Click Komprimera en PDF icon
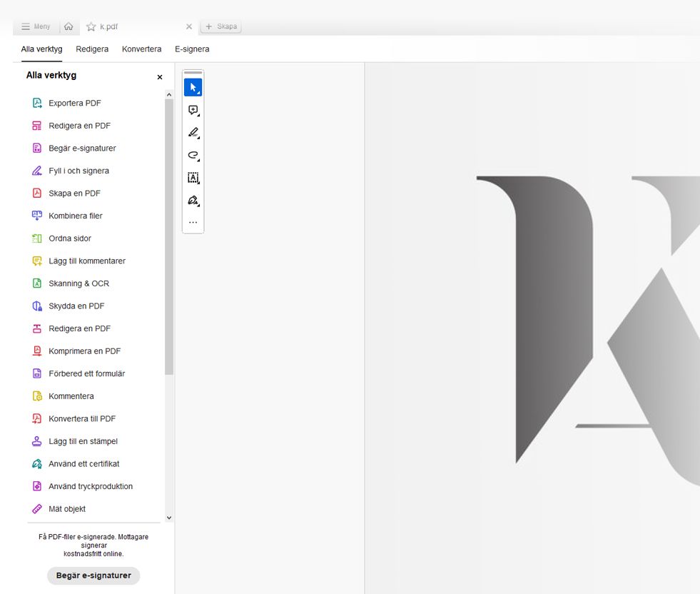Image resolution: width=700 pixels, height=594 pixels. point(37,351)
